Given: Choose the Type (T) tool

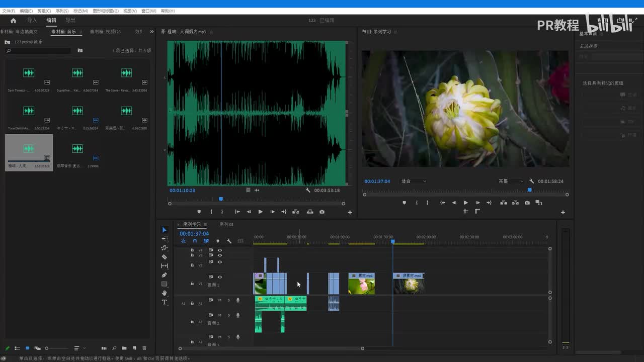Looking at the screenshot, I should click(x=164, y=302).
